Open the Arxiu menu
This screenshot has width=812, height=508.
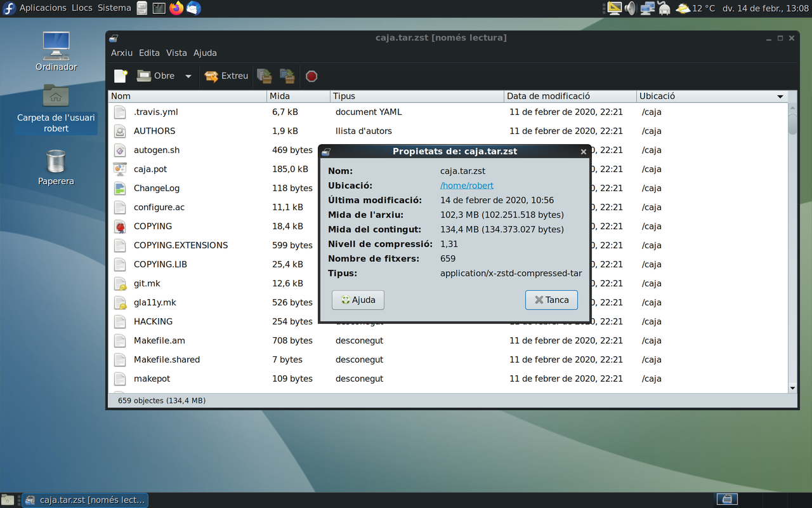(x=122, y=53)
